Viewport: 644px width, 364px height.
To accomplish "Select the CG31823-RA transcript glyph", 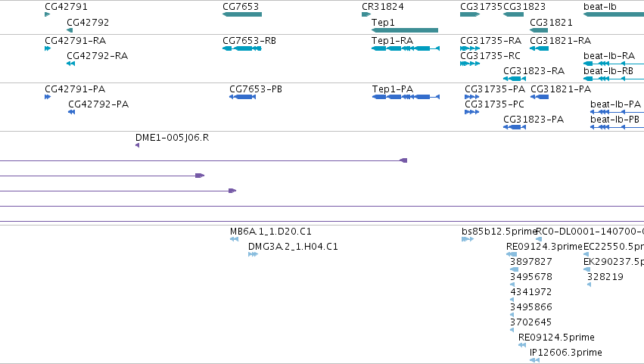I will click(x=515, y=79).
